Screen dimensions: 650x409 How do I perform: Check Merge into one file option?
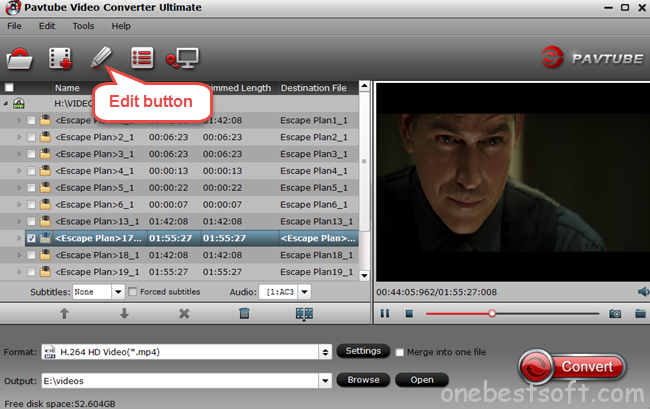coord(400,352)
